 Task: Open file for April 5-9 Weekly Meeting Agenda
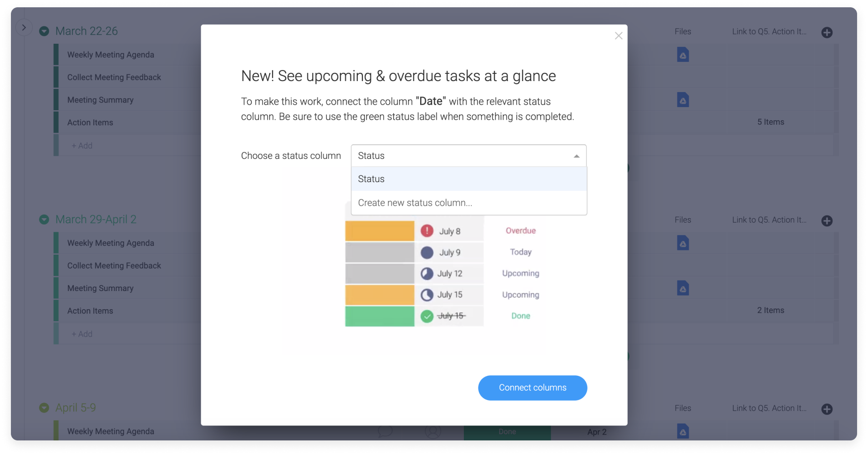[683, 431]
